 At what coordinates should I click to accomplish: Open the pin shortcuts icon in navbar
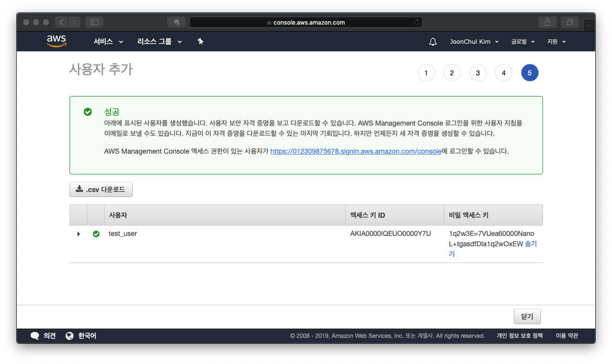200,42
